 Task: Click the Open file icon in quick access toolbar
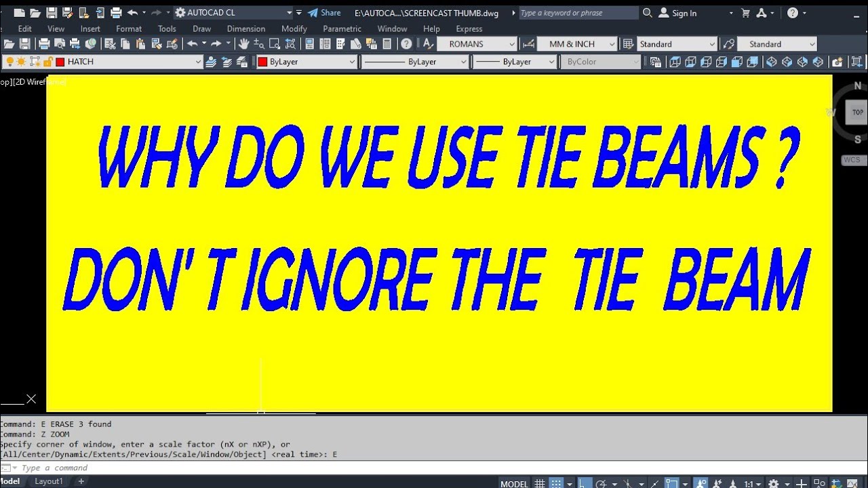[35, 13]
